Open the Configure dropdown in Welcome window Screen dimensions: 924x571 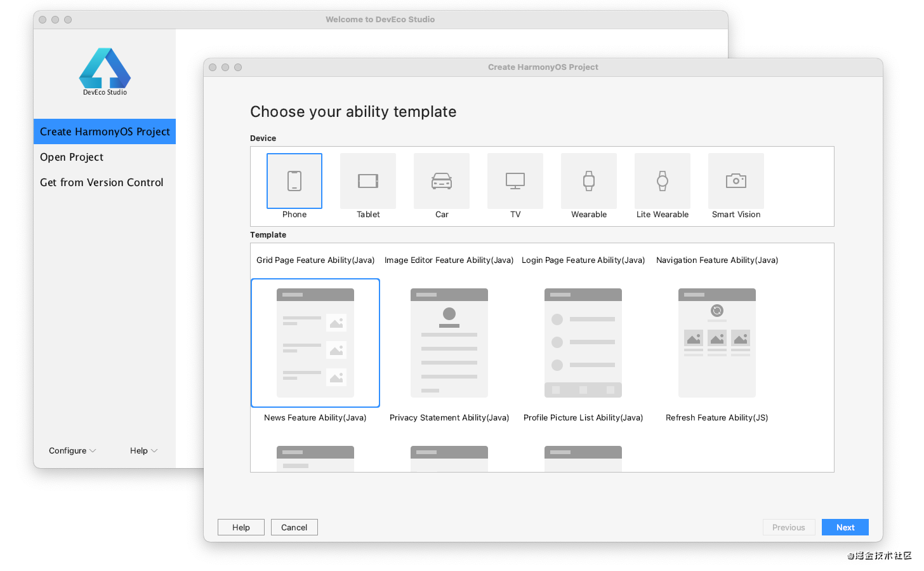point(72,451)
